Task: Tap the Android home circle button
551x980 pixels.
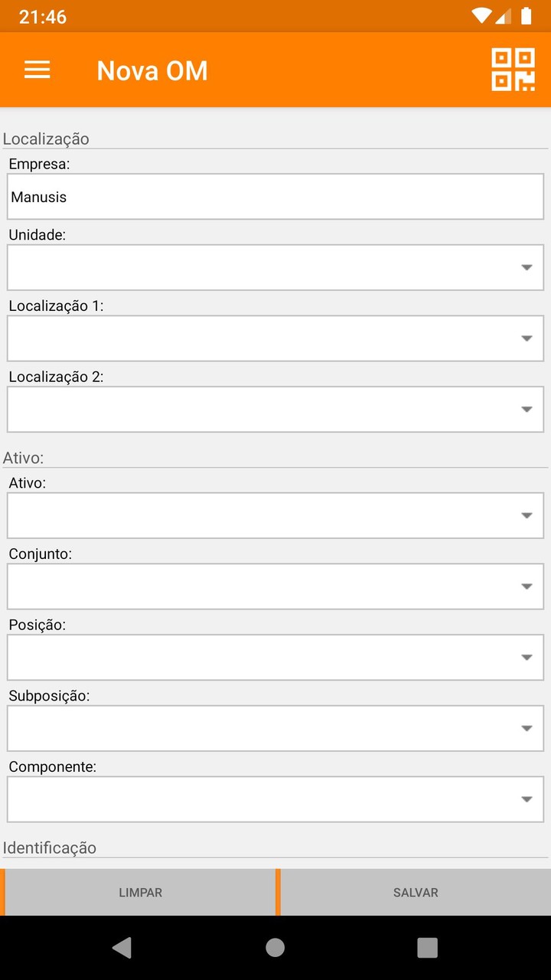Action: click(275, 948)
